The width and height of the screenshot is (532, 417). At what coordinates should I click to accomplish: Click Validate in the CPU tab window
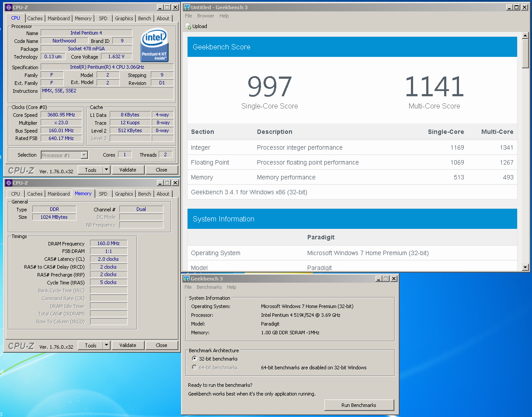(x=128, y=170)
